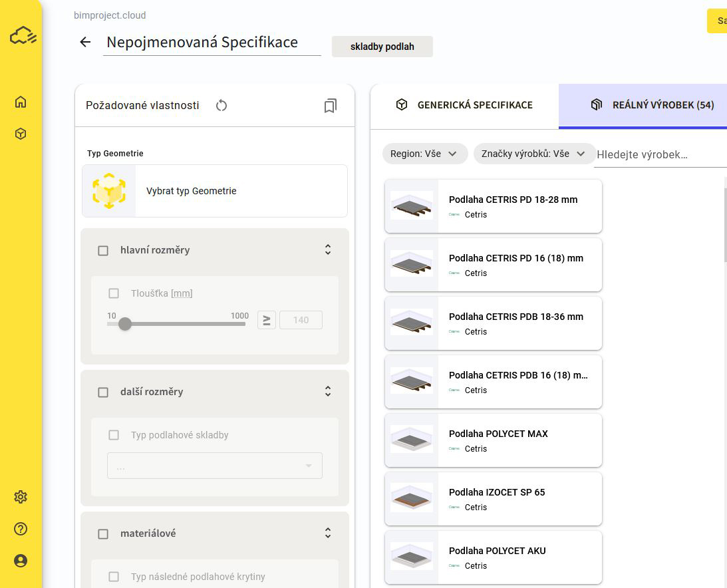Collapse the hlavní rozměry section arrows
The width and height of the screenshot is (727, 588).
pos(328,250)
